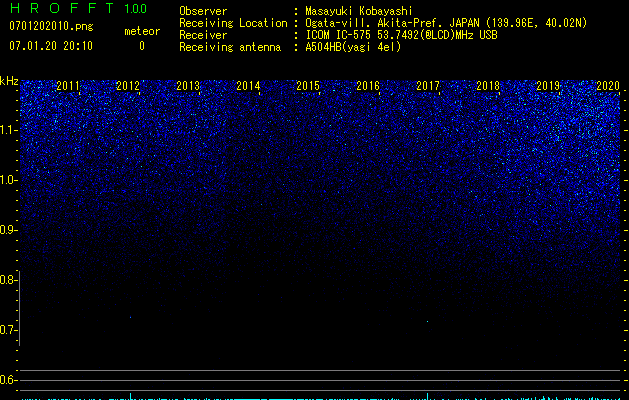
Task: Click the 2011 time marker
Action: click(x=68, y=85)
